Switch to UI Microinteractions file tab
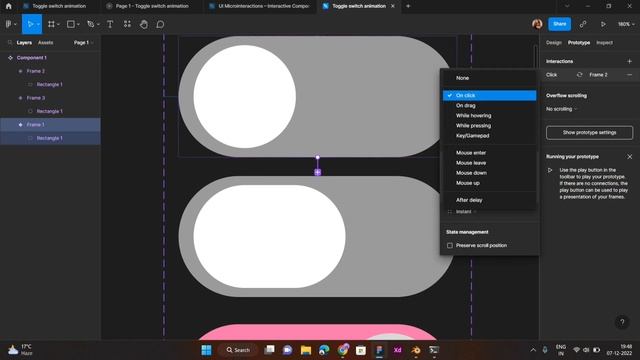This screenshot has width=640, height=360. (x=260, y=6)
